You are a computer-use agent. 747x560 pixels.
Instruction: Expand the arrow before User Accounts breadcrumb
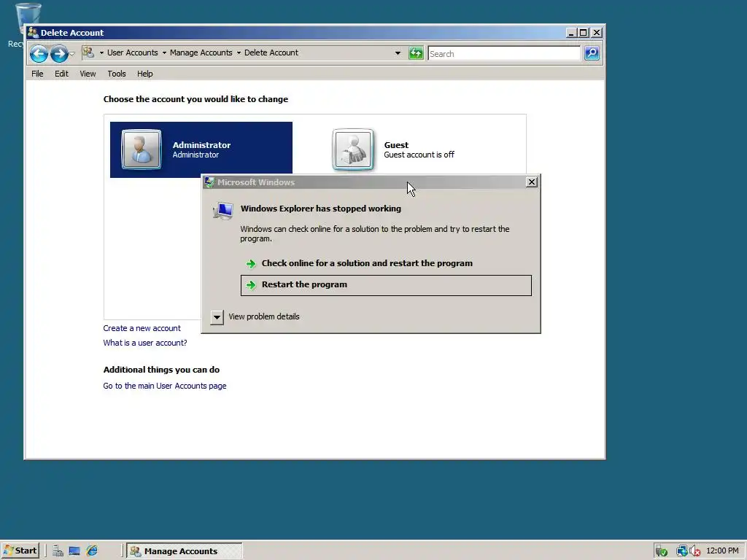click(x=101, y=52)
